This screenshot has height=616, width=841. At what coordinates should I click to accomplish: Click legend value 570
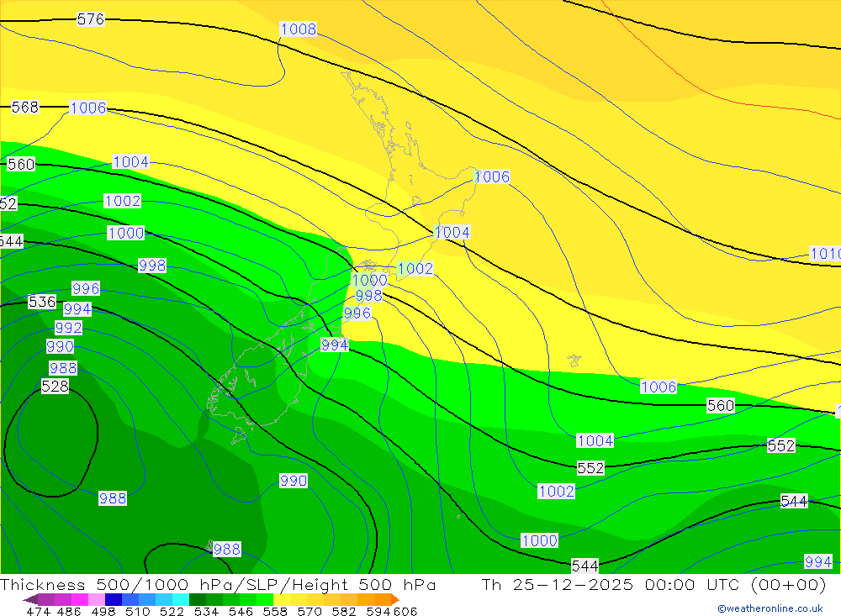(x=309, y=612)
